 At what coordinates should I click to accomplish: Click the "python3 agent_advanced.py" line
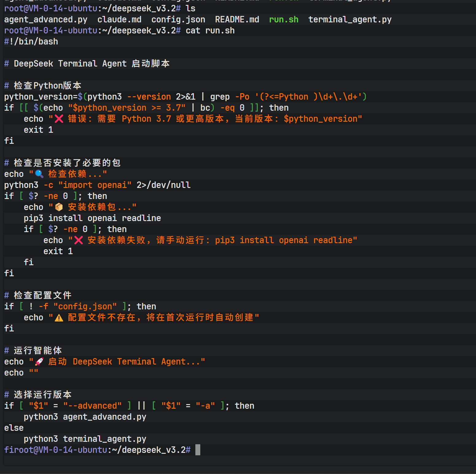(85, 417)
